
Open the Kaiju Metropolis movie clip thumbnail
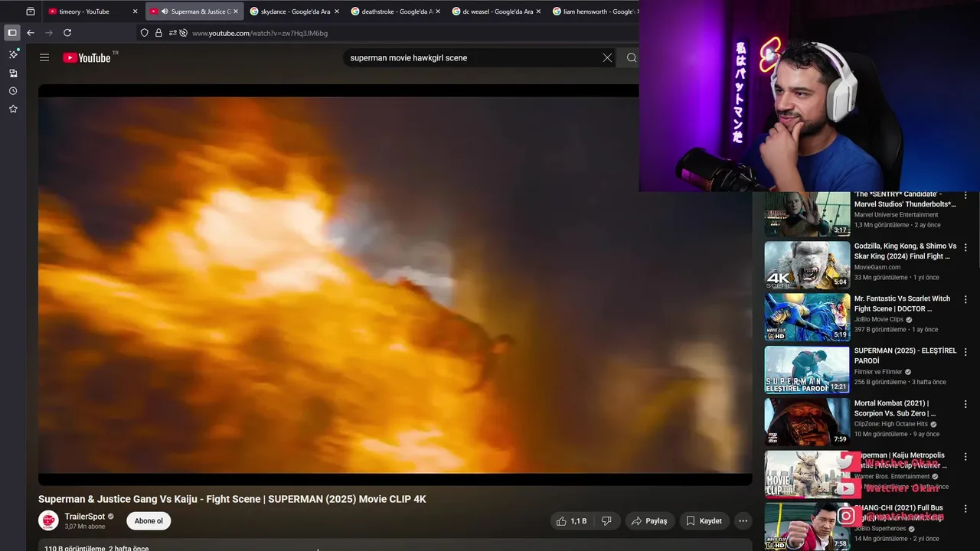click(x=807, y=474)
